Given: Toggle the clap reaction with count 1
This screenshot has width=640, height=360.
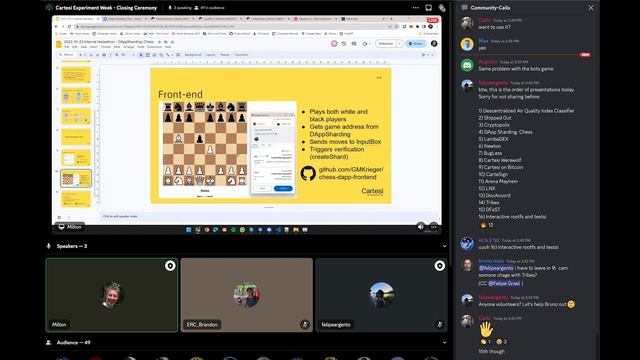Looking at the screenshot, I should click(485, 342).
